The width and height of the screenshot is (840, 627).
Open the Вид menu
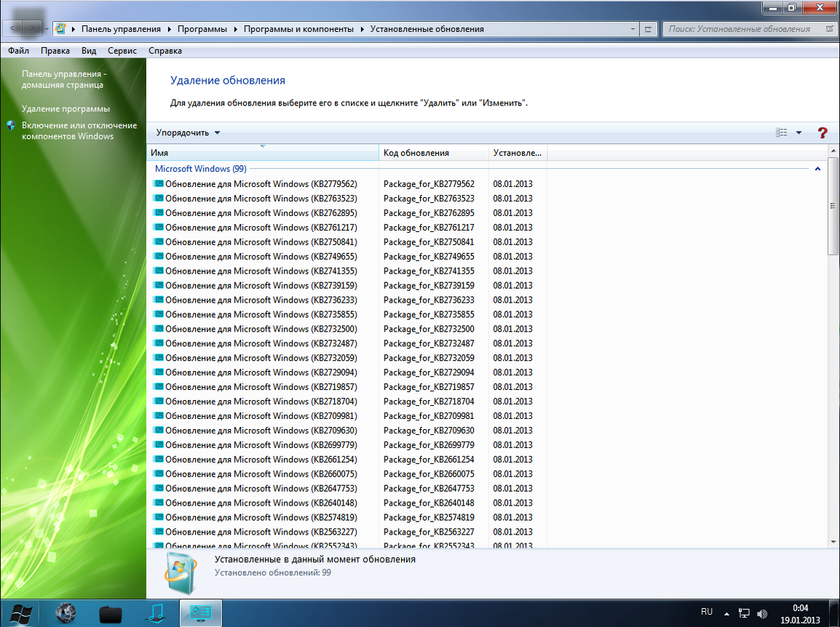point(89,51)
